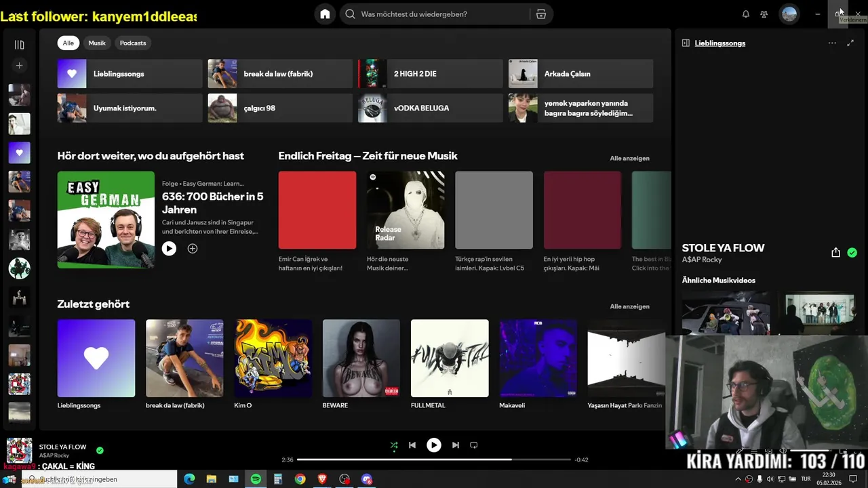This screenshot has height=488, width=868.
Task: Open Kim O album cover
Action: (273, 359)
